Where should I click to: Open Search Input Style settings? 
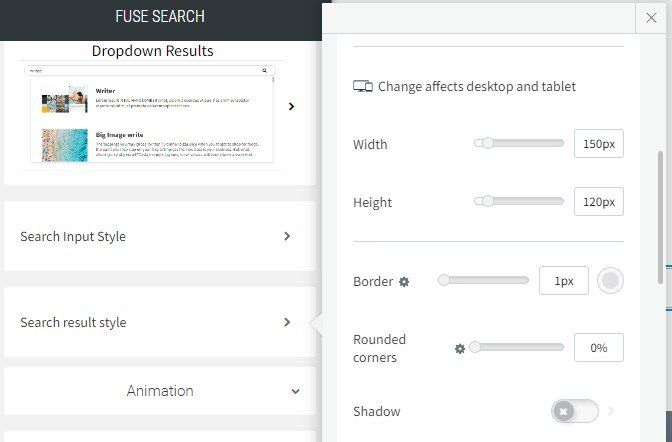(x=159, y=237)
